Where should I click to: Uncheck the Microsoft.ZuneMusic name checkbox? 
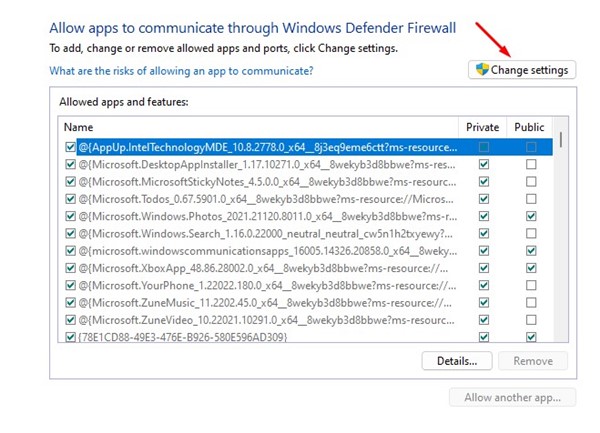[x=70, y=303]
